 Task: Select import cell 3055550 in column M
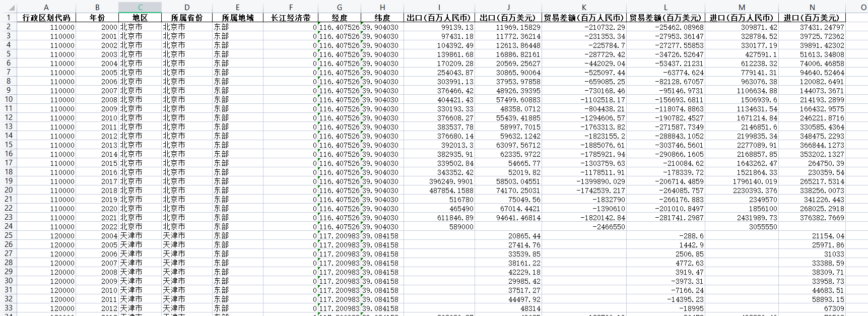(x=742, y=227)
